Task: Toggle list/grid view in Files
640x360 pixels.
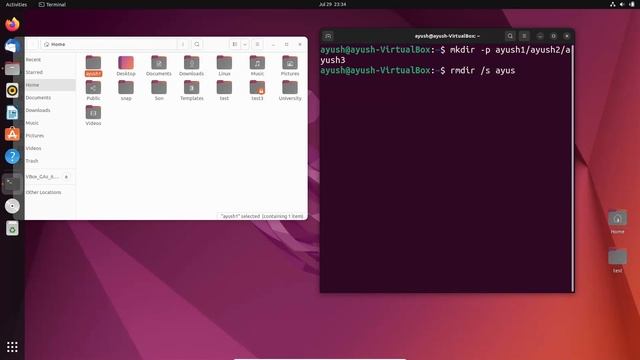Action: pyautogui.click(x=235, y=44)
